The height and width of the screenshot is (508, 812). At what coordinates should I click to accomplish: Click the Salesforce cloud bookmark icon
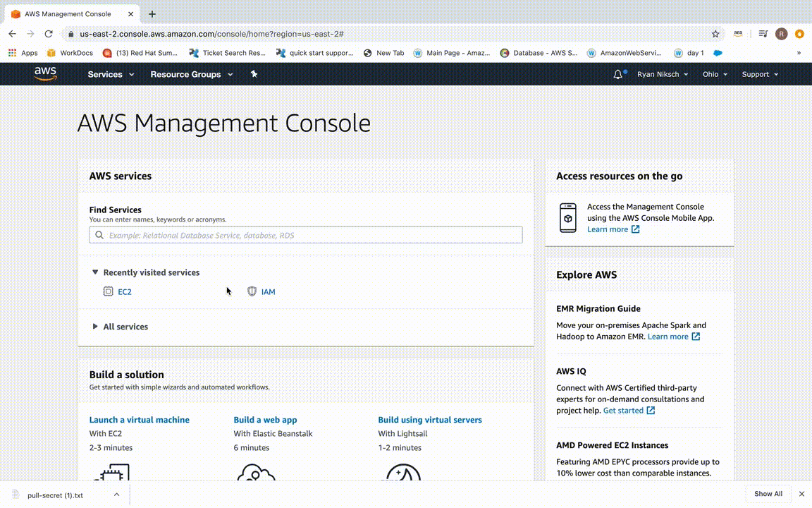[718, 53]
